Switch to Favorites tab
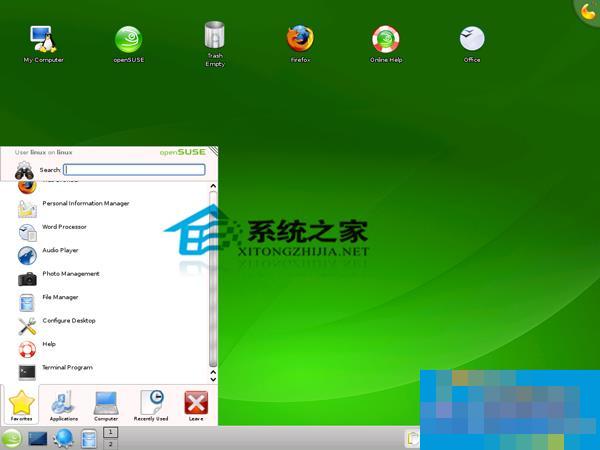Viewport: 600px width, 450px height. (21, 405)
